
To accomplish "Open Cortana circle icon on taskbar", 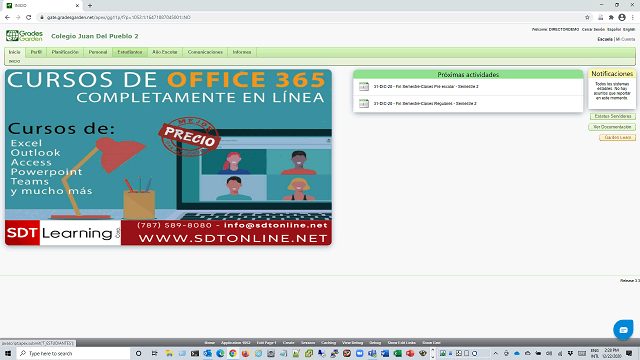I will pos(139,353).
